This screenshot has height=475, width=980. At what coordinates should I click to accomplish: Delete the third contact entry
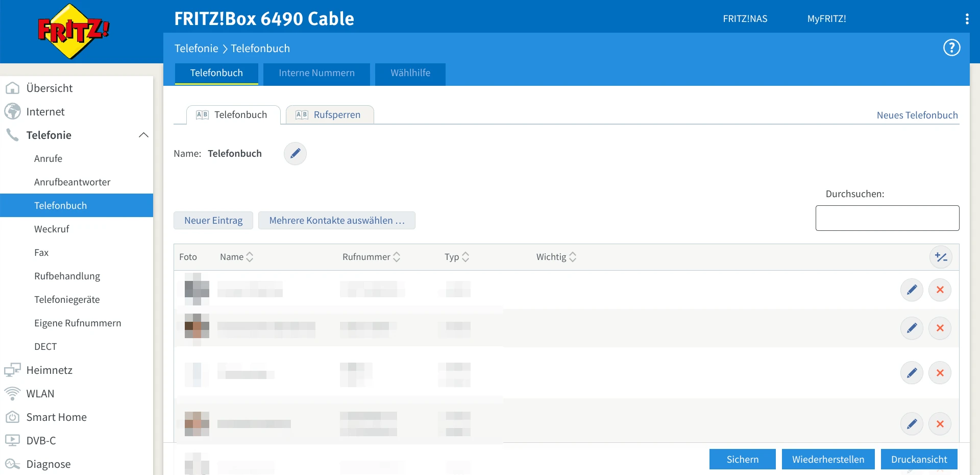(940, 373)
